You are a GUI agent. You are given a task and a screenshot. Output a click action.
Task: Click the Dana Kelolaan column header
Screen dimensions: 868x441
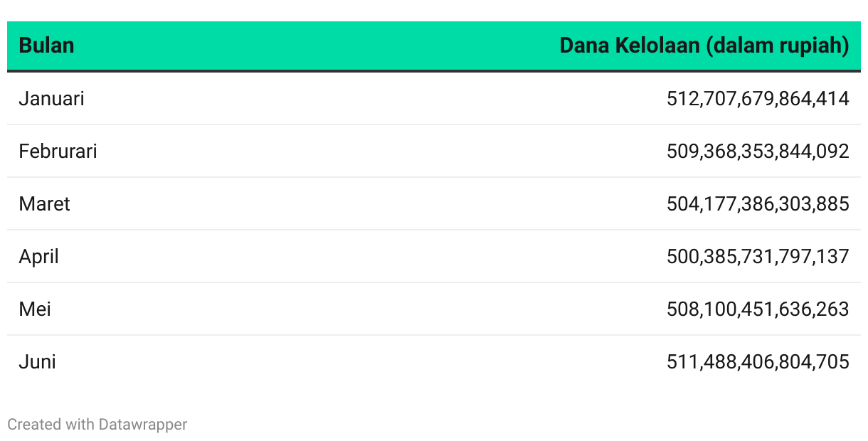704,46
